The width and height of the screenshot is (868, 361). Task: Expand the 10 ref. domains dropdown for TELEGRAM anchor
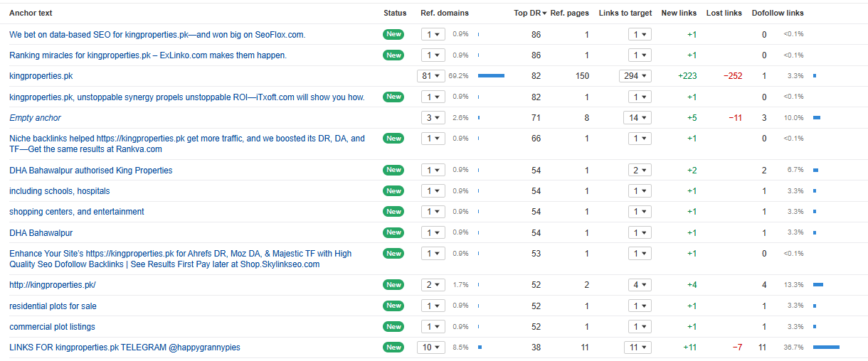[x=431, y=347]
